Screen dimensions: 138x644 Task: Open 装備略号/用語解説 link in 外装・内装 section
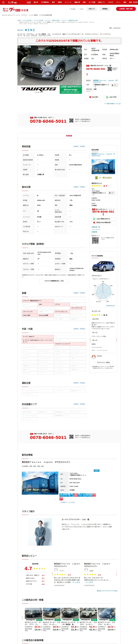click(79, 329)
